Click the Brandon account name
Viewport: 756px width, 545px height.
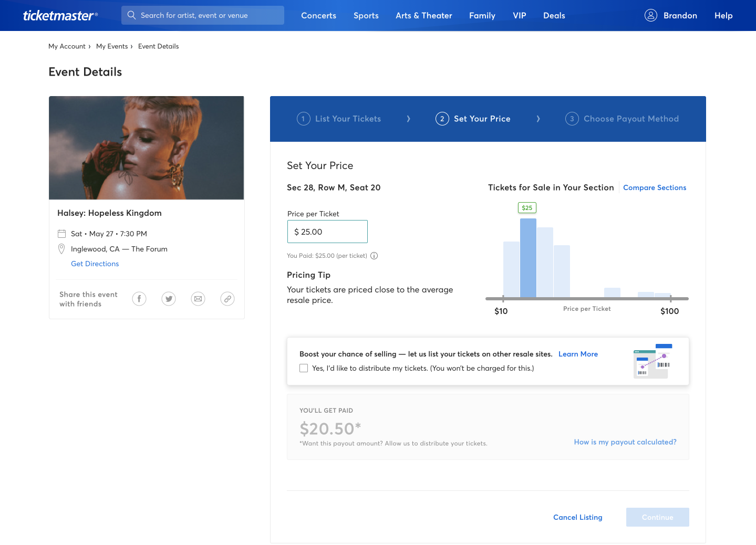(680, 15)
